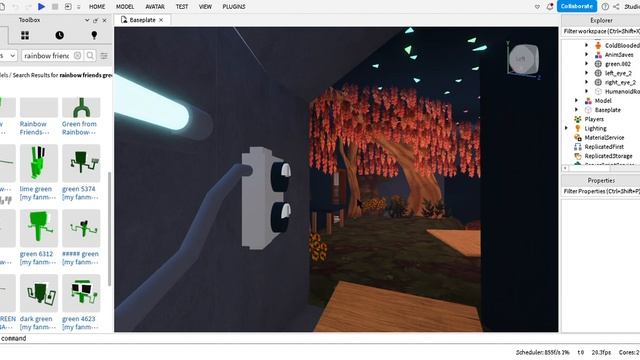This screenshot has height=360, width=640.
Task: Open the Toolbox Inventory grid tab
Action: pyautogui.click(x=25, y=35)
